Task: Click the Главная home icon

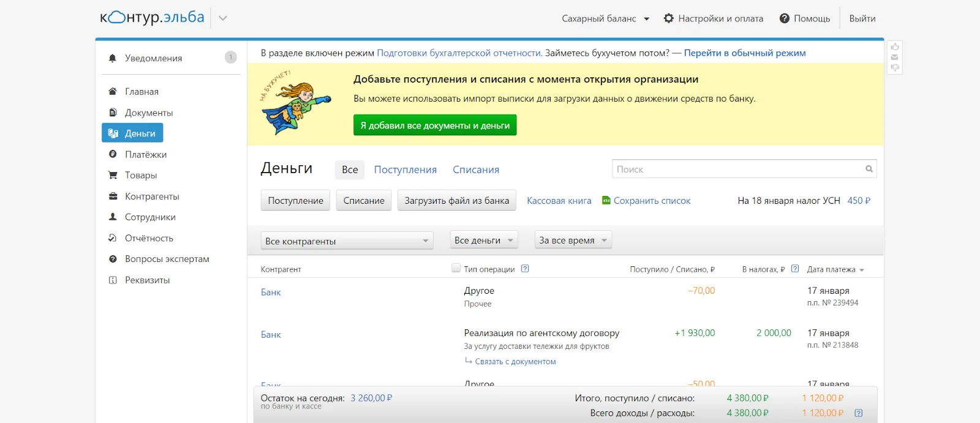Action: [x=113, y=91]
